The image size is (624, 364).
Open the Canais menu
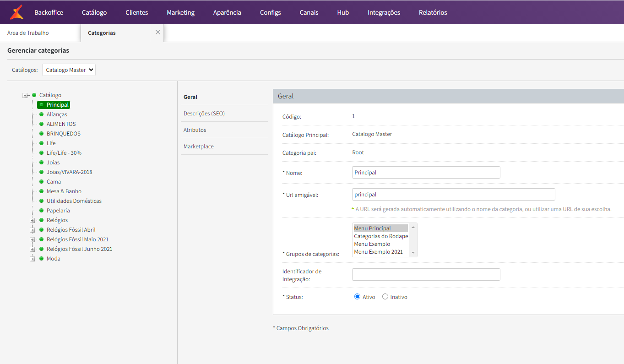309,12
